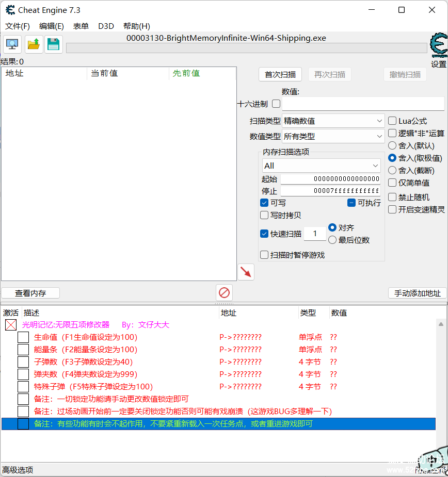The image size is (448, 477).
Task: Select the 过场动画 note row text
Action: 183,412
